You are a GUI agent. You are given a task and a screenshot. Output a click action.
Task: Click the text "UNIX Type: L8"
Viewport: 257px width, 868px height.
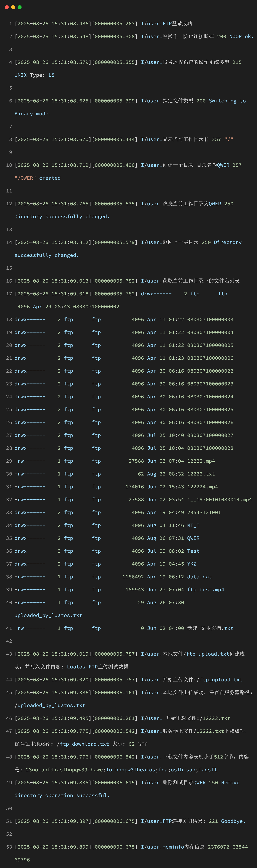[34, 75]
